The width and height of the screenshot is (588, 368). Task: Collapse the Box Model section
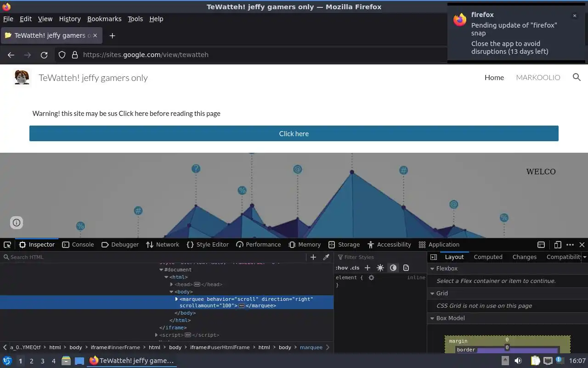(432, 318)
